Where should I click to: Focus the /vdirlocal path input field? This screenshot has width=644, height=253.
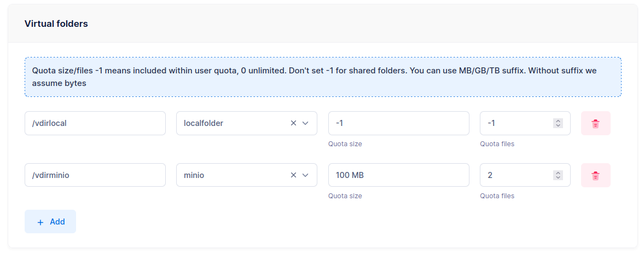[95, 123]
